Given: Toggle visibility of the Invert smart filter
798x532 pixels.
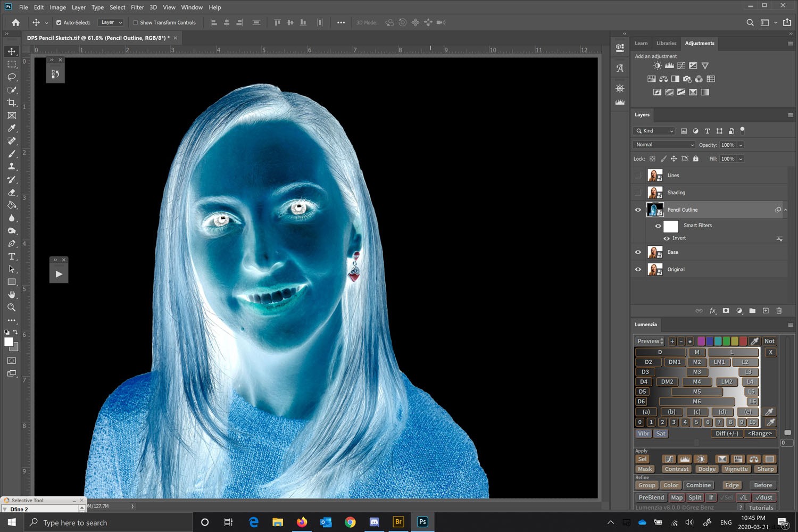Looking at the screenshot, I should (x=667, y=238).
